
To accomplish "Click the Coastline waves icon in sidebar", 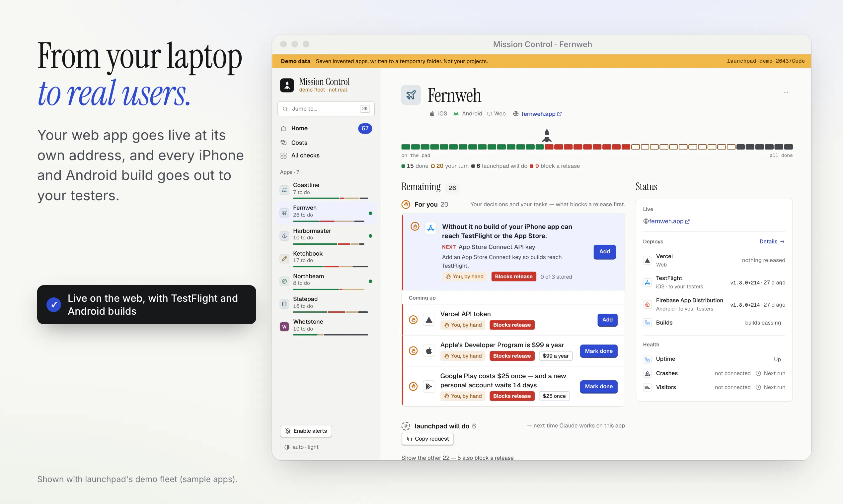I will coord(284,190).
